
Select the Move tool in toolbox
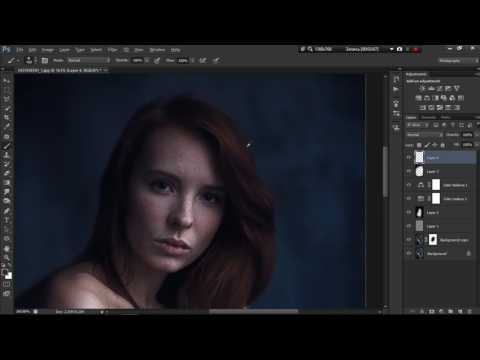pos(7,80)
